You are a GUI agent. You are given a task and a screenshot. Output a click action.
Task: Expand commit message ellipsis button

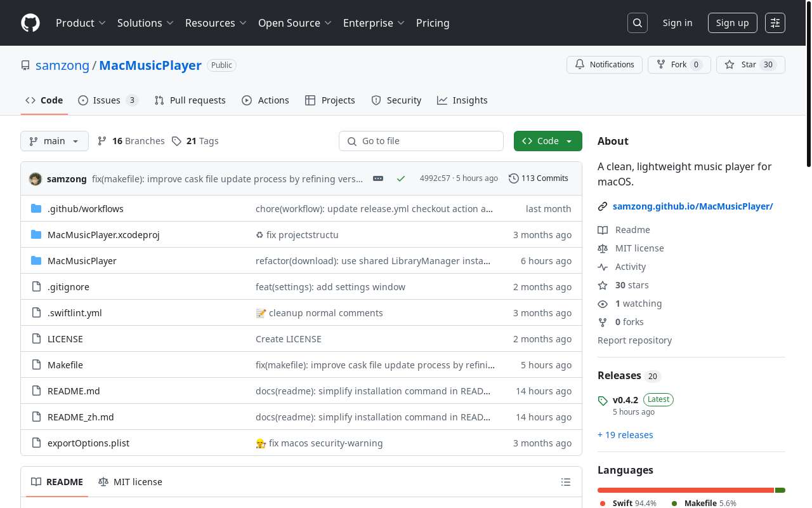pos(378,178)
